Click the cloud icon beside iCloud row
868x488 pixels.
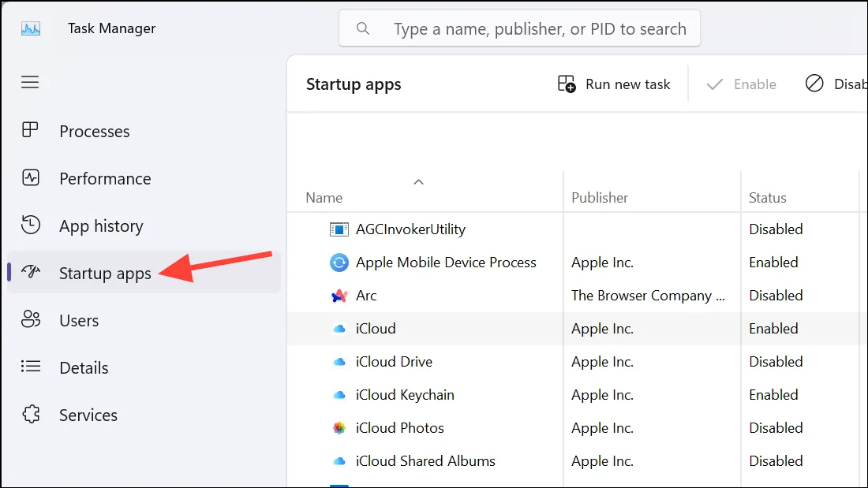tap(339, 329)
